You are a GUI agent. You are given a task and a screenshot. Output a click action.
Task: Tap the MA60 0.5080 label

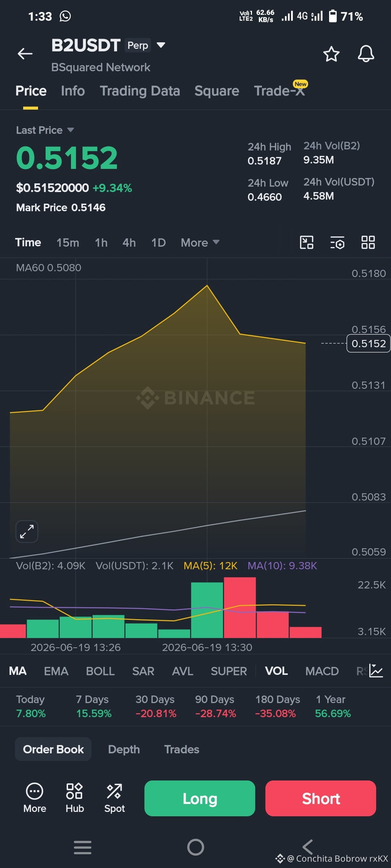[49, 268]
